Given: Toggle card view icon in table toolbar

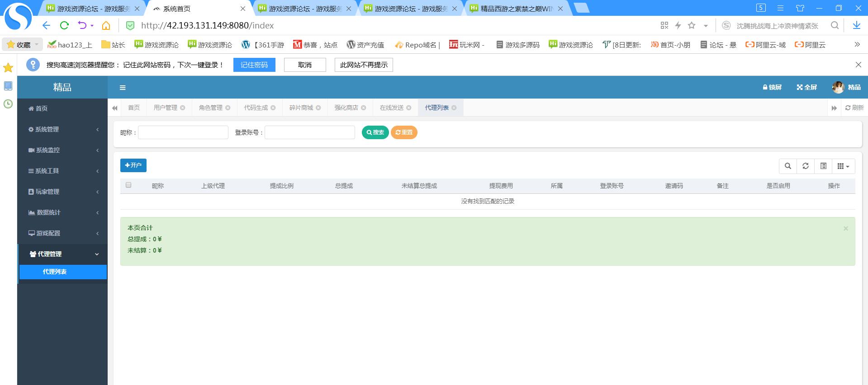Looking at the screenshot, I should 823,166.
